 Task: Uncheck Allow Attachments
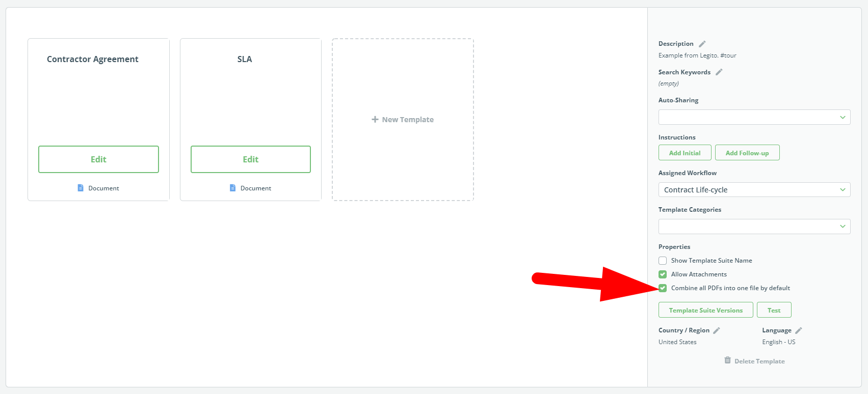663,274
